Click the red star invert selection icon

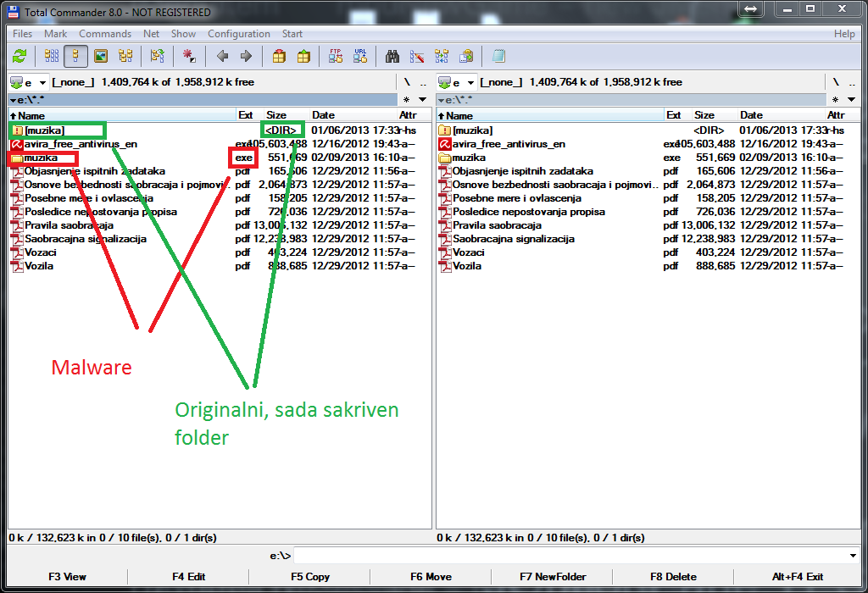(189, 56)
